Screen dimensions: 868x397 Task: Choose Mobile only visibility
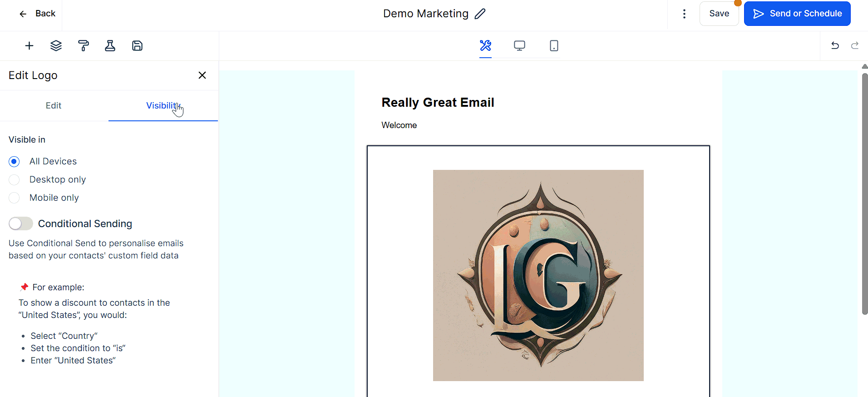[15, 198]
